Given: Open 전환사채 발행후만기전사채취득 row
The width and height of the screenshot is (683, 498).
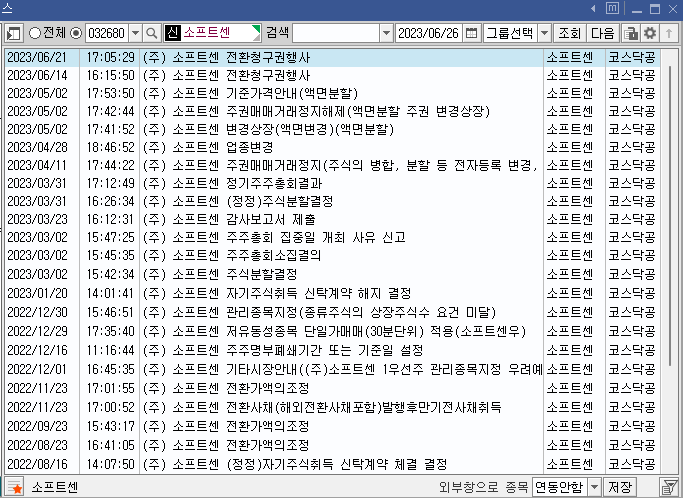Looking at the screenshot, I should pos(332,407).
